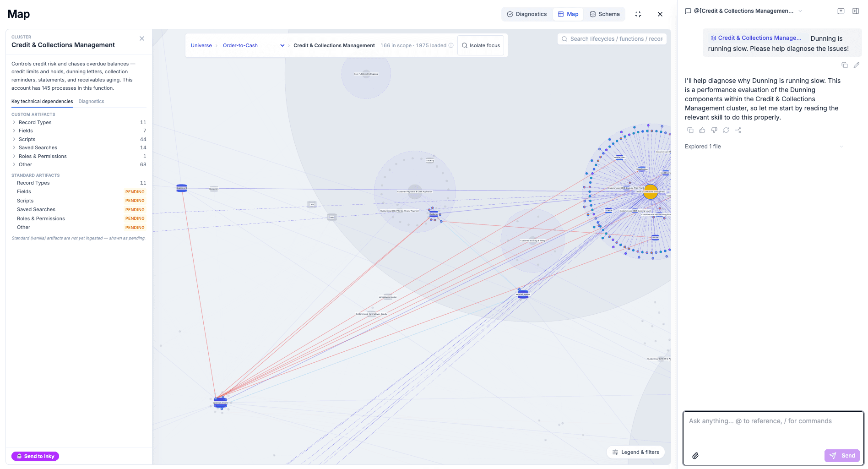
Task: Expand custom Record Types row
Action: point(79,122)
